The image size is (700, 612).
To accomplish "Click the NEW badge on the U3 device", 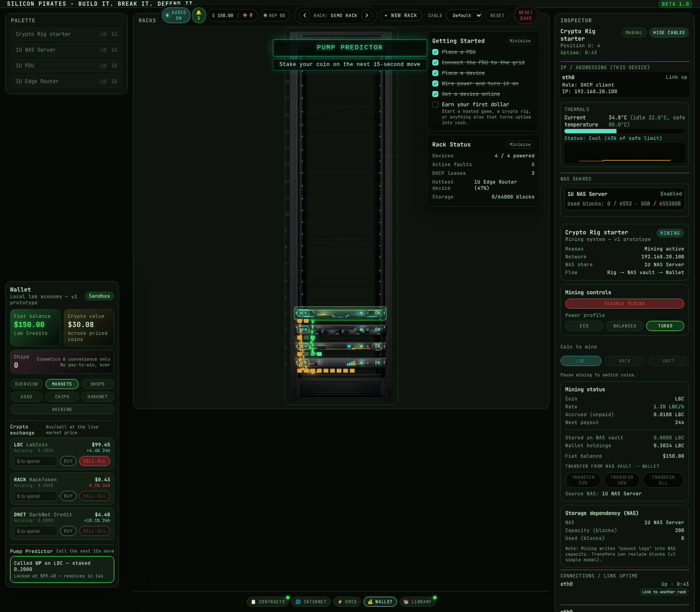I will (303, 330).
